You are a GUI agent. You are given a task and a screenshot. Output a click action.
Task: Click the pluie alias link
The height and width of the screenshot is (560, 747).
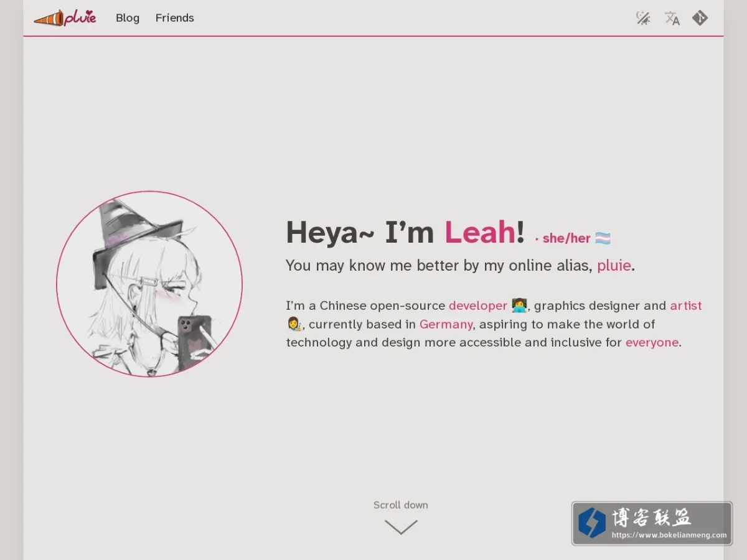[x=614, y=266]
